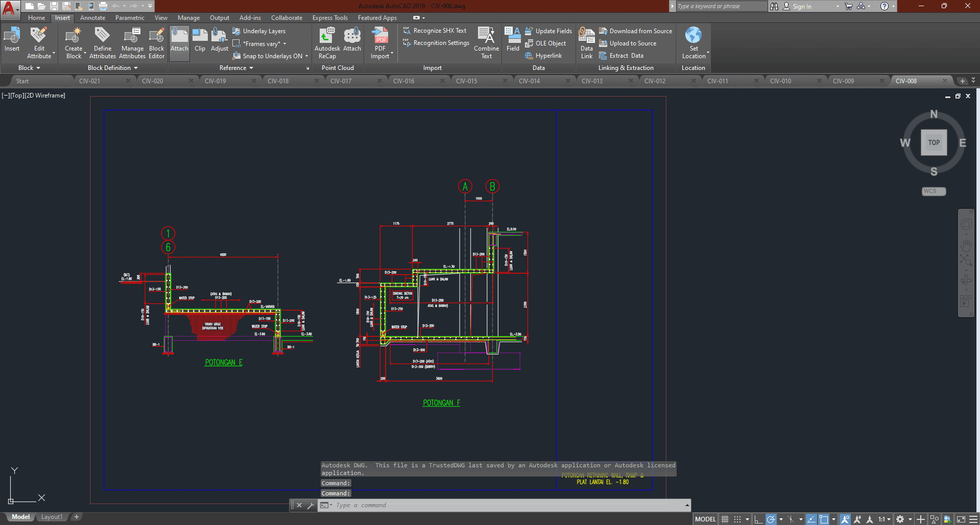
Task: Select the Define Attributes tool
Action: pos(103,43)
